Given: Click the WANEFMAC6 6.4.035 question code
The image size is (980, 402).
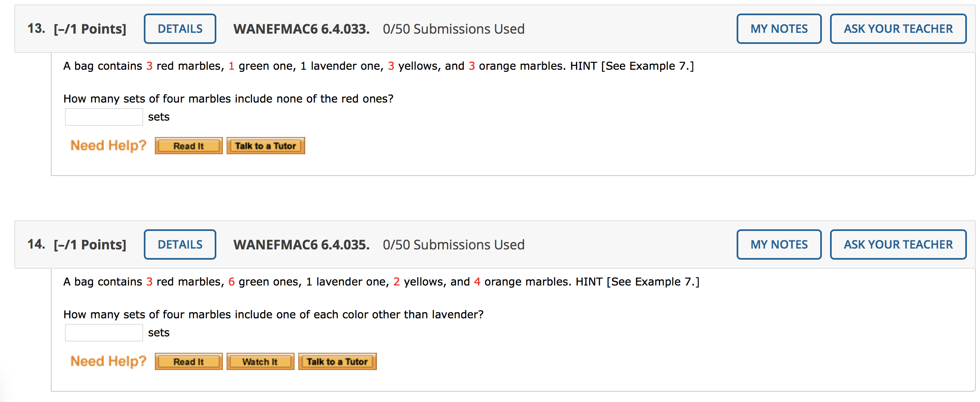Looking at the screenshot, I should (x=302, y=244).
